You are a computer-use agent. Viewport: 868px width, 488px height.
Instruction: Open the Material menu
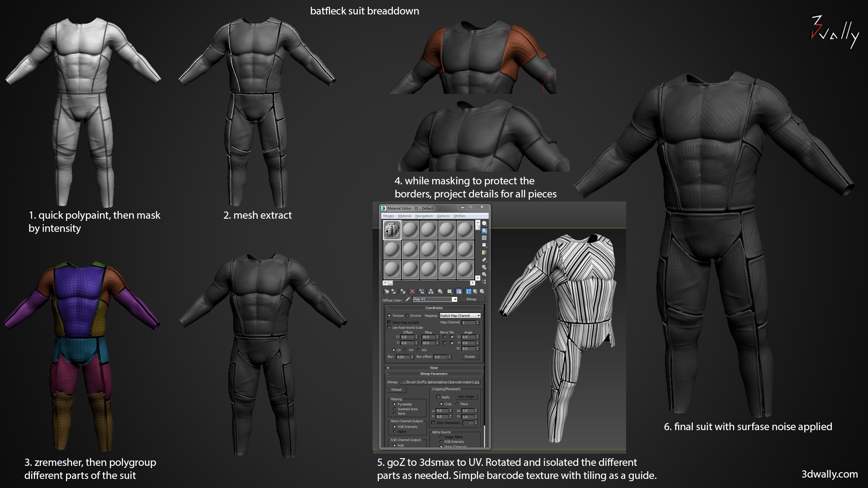coord(405,216)
